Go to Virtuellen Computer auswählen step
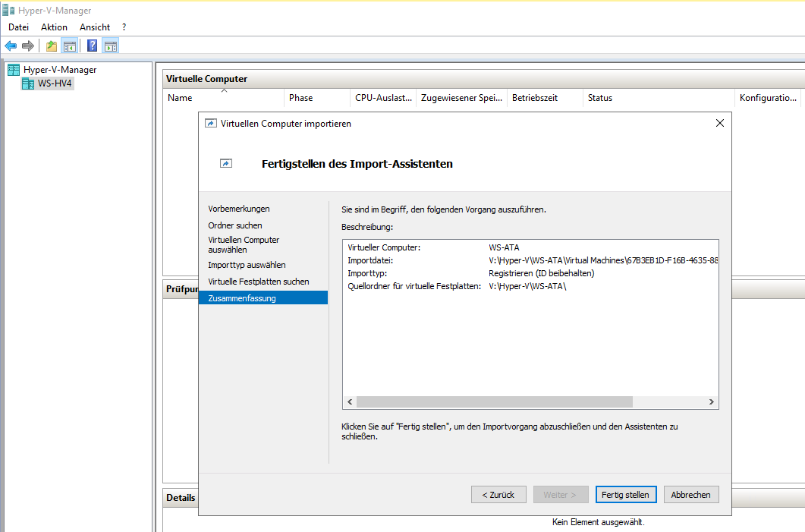Screen dimensions: 805x532 (244, 245)
